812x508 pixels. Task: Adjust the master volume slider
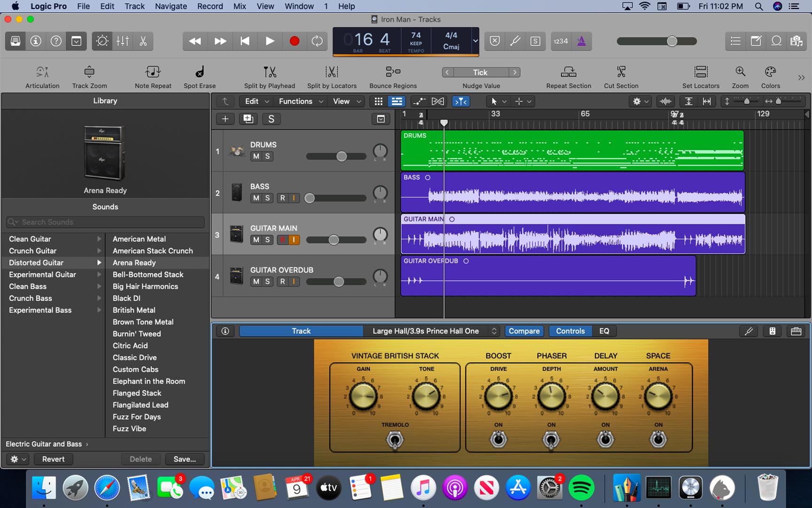coord(672,41)
